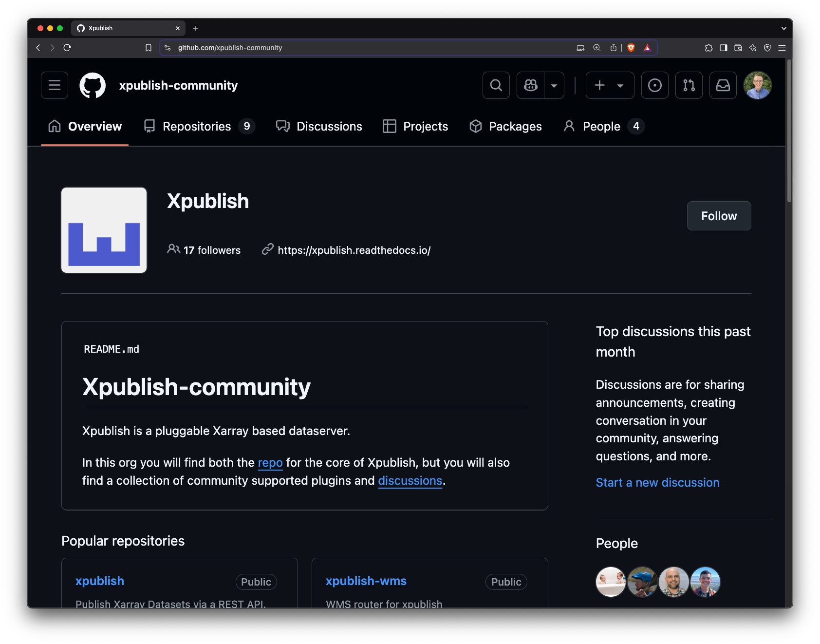Click inside the address bar
The height and width of the screenshot is (644, 820).
click(x=341, y=48)
